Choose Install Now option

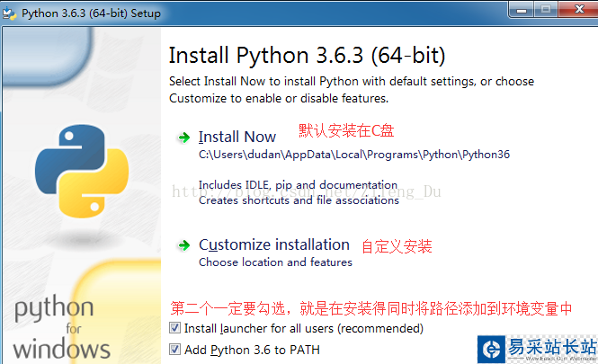[x=237, y=138]
